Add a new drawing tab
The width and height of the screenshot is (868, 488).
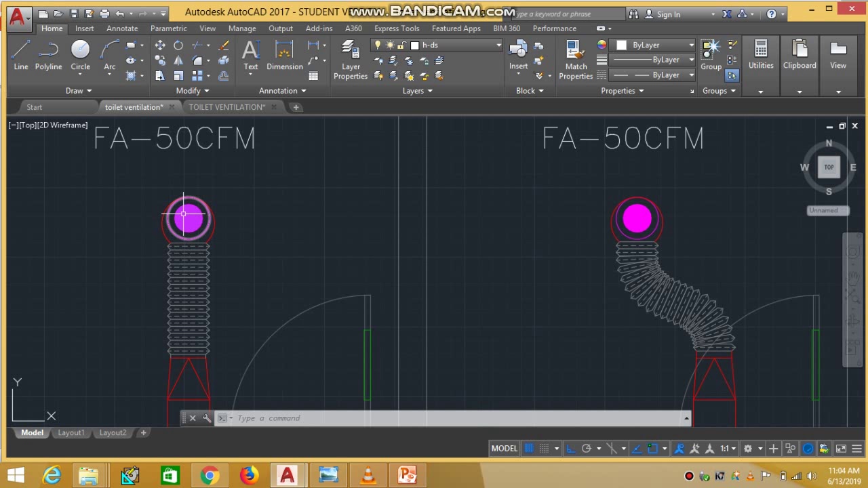pos(296,107)
